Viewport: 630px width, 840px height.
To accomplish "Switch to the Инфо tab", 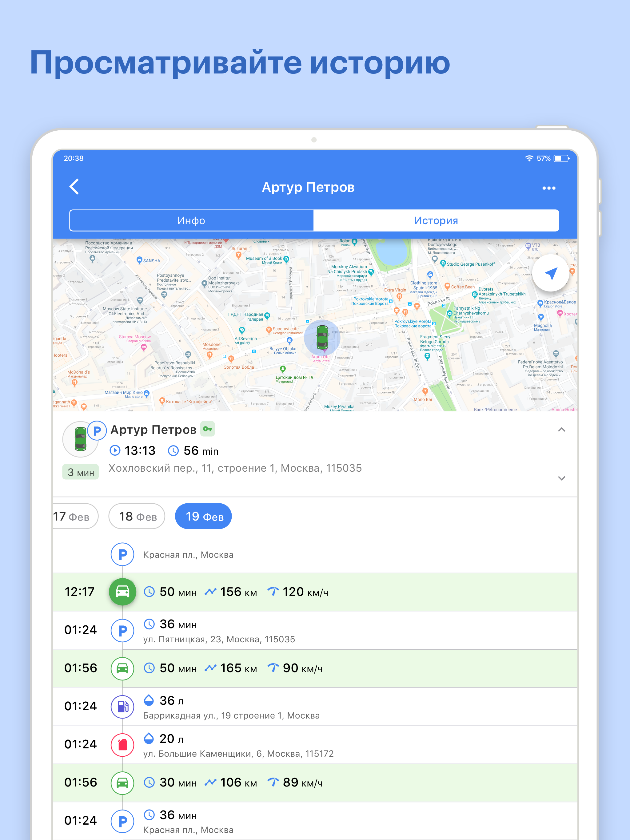I will [x=192, y=220].
